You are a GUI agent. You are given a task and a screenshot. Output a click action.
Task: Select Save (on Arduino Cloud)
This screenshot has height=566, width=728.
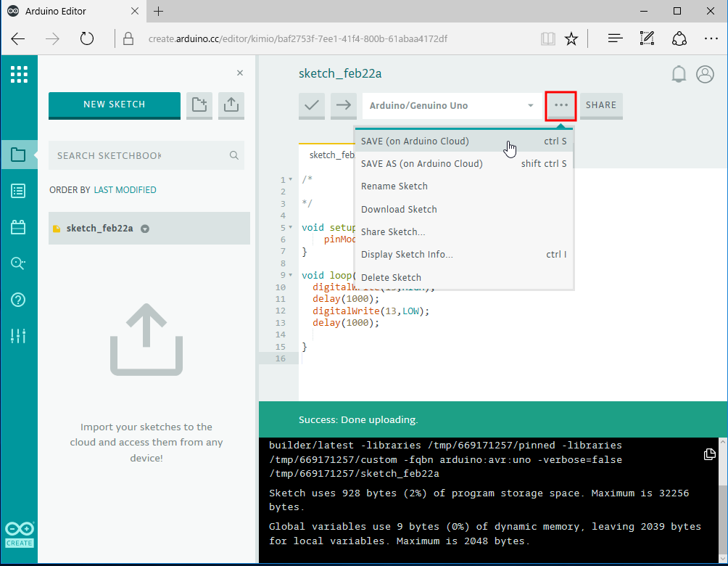click(x=464, y=141)
